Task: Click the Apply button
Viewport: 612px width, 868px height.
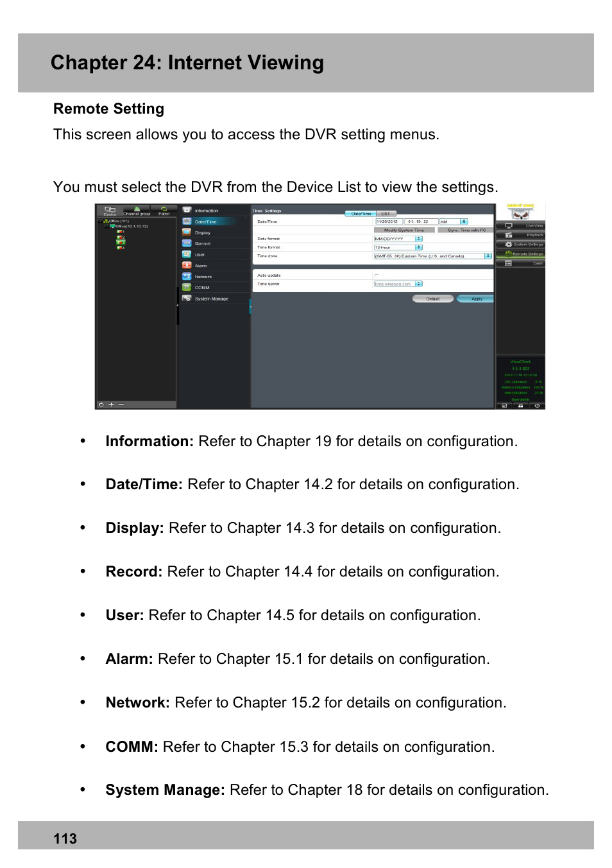Action: coord(476,299)
